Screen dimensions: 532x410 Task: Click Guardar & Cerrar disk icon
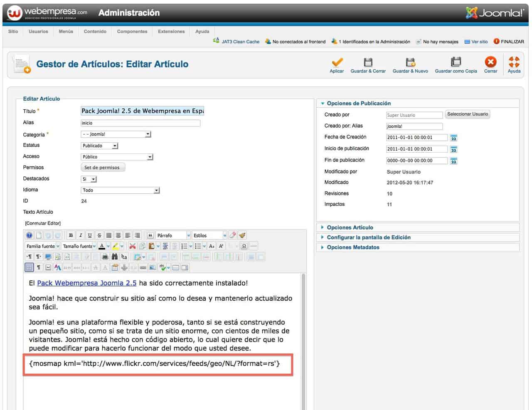pyautogui.click(x=368, y=62)
